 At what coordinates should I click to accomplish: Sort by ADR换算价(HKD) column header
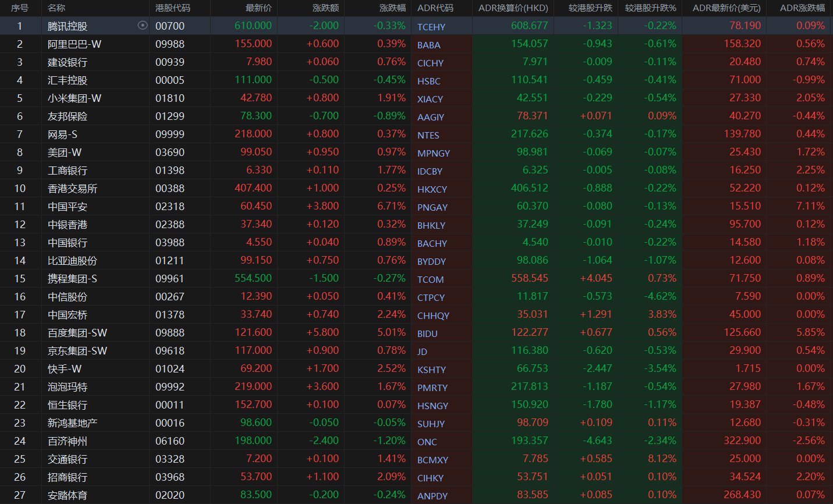513,8
